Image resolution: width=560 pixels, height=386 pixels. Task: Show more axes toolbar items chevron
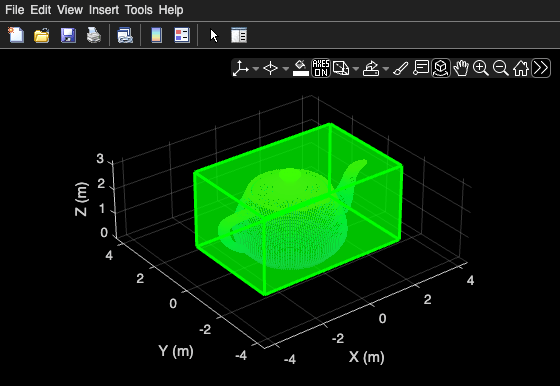point(541,68)
